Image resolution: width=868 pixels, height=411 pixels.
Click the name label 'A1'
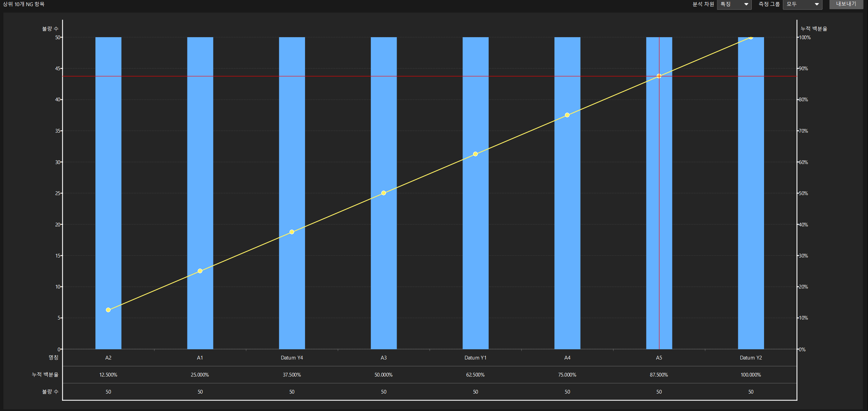(200, 358)
